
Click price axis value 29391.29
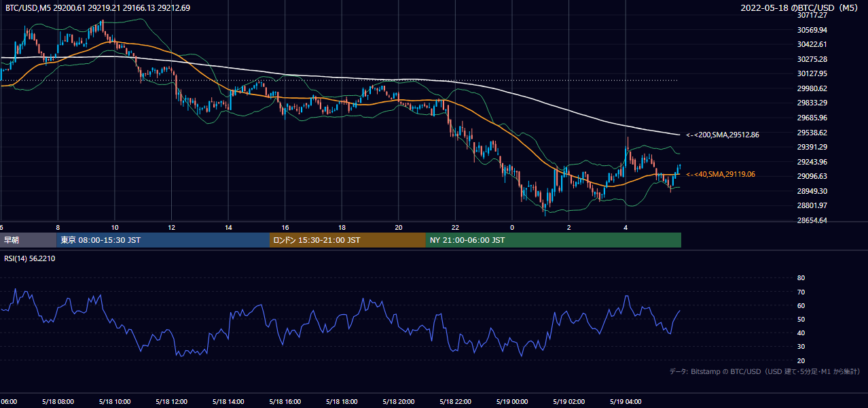click(x=812, y=147)
